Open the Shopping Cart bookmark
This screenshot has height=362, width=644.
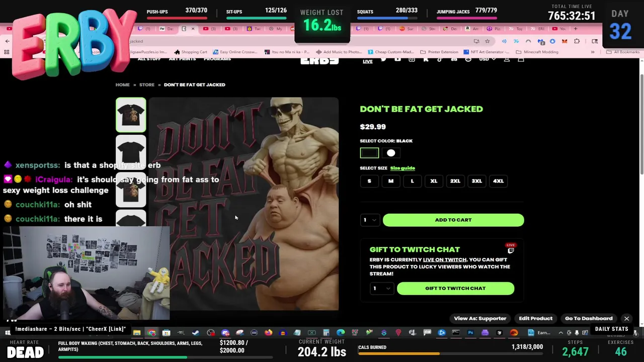pos(190,52)
